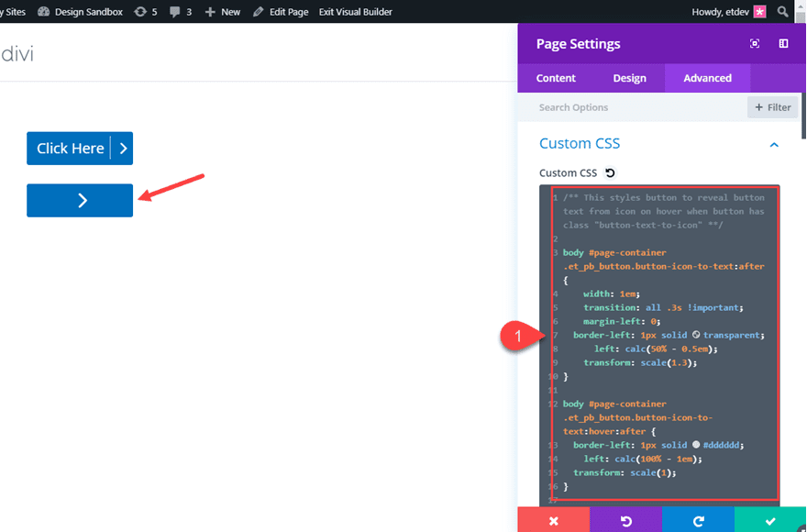Switch to the Content tab

pos(555,78)
